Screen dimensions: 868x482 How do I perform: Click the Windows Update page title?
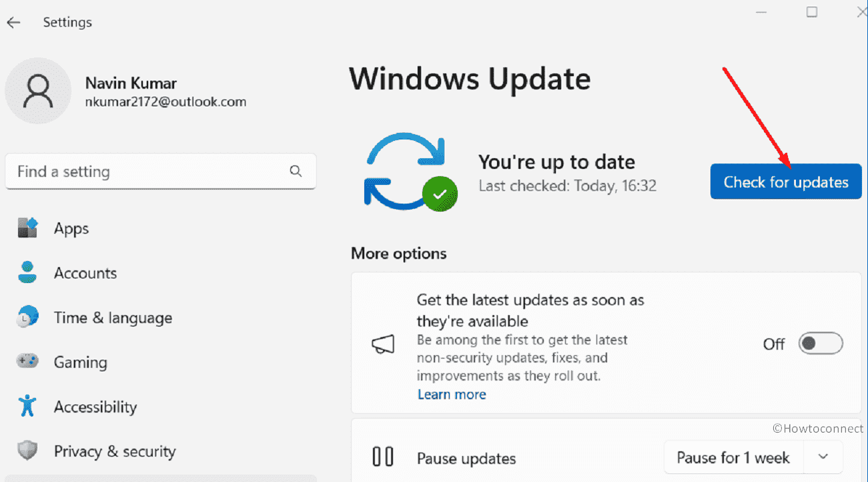tap(470, 78)
